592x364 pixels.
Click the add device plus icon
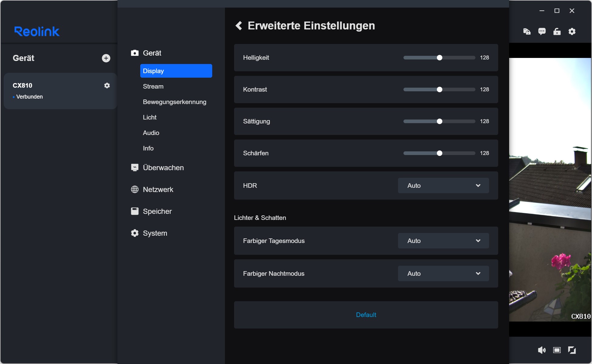[106, 58]
